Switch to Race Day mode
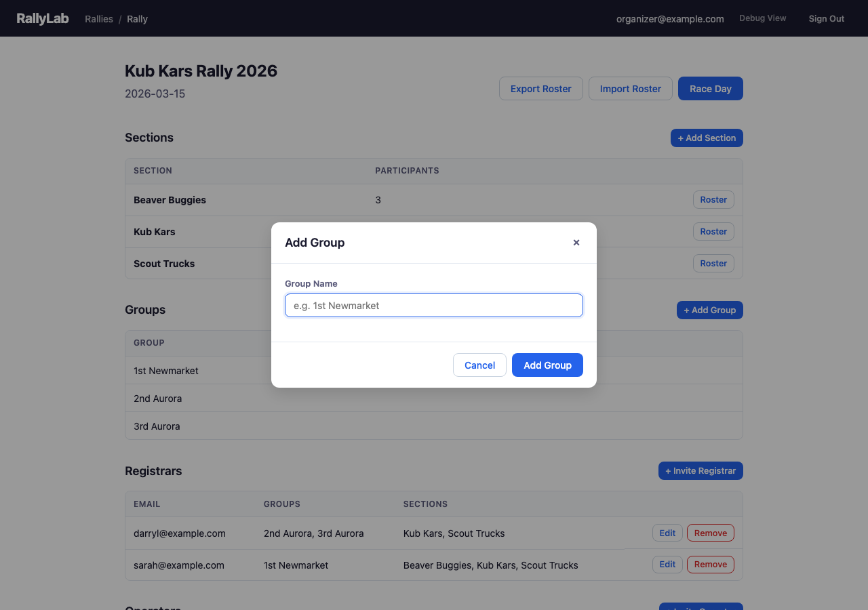The height and width of the screenshot is (610, 868). tap(710, 88)
